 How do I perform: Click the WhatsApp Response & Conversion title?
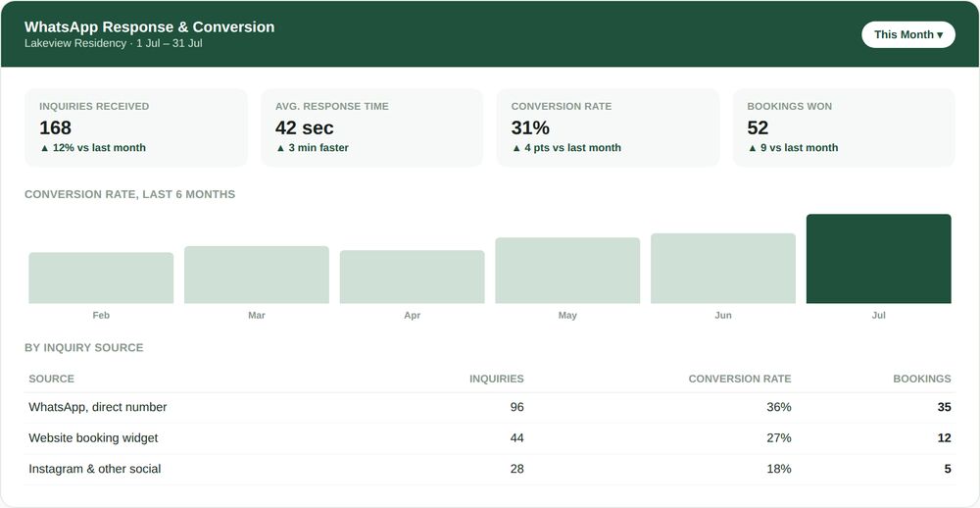point(149,26)
